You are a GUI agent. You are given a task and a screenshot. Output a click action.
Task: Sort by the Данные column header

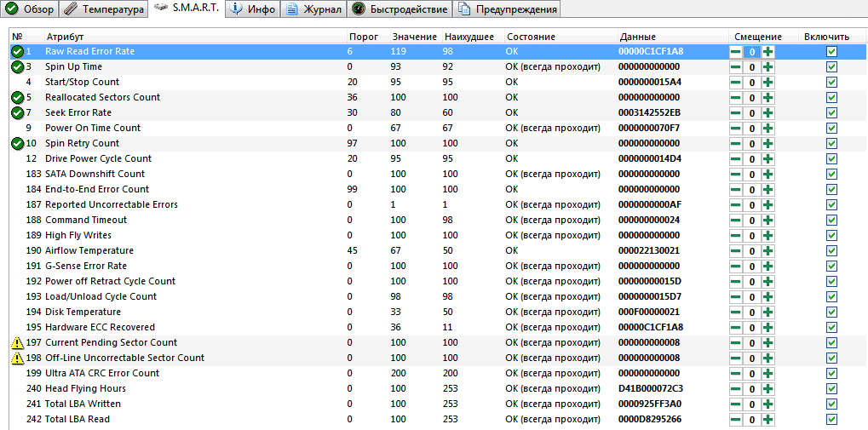[x=671, y=37]
